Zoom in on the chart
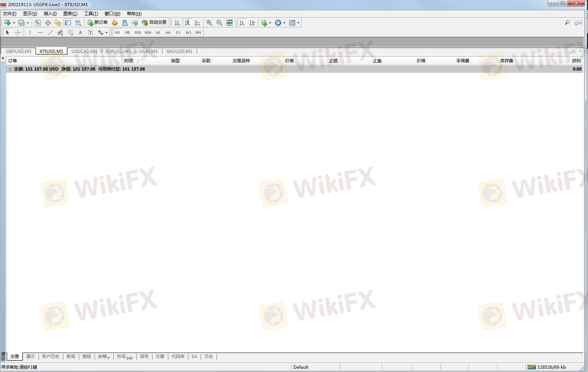Image resolution: width=588 pixels, height=372 pixels. [x=209, y=23]
